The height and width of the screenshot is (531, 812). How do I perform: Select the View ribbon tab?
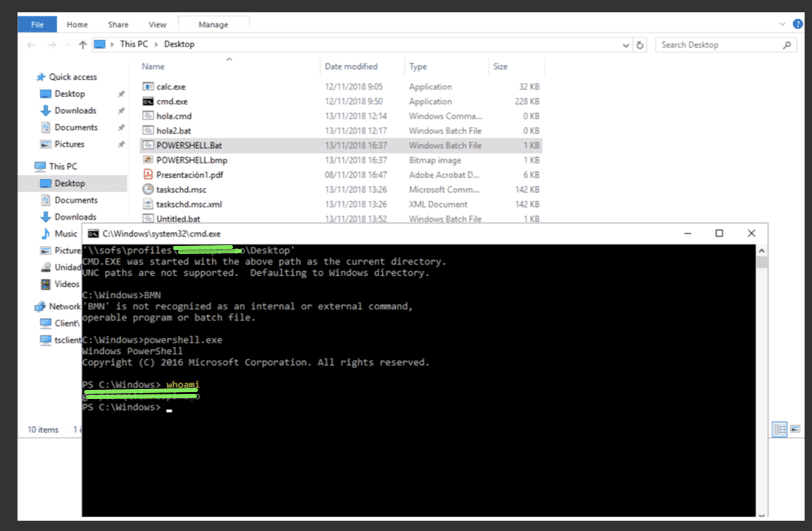[157, 24]
